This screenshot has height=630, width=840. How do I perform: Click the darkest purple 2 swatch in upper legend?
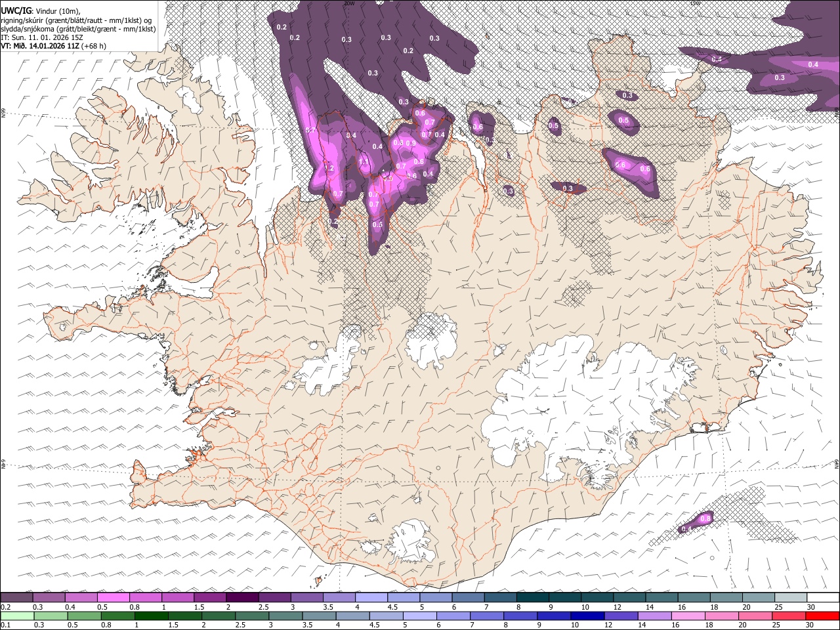point(242,597)
